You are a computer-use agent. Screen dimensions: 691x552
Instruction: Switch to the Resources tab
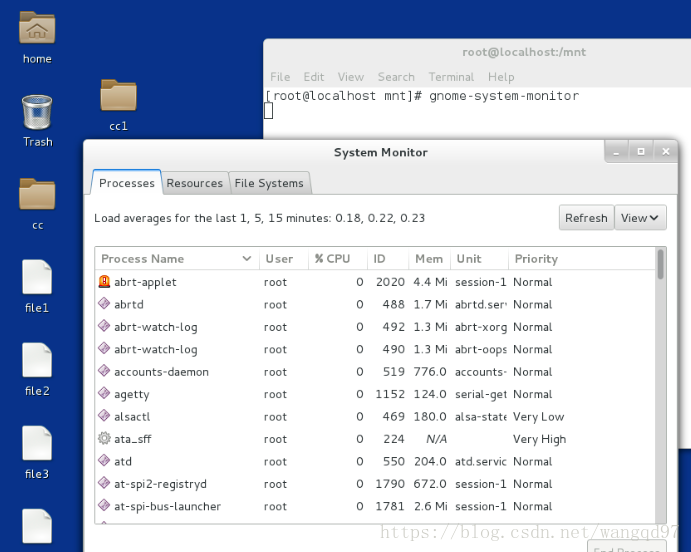click(x=194, y=183)
